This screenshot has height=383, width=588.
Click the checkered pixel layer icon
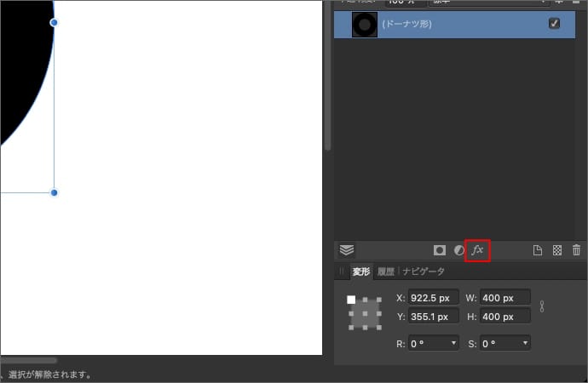557,250
